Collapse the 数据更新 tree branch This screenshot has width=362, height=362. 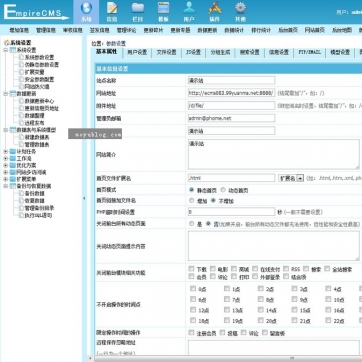[x=6, y=94]
